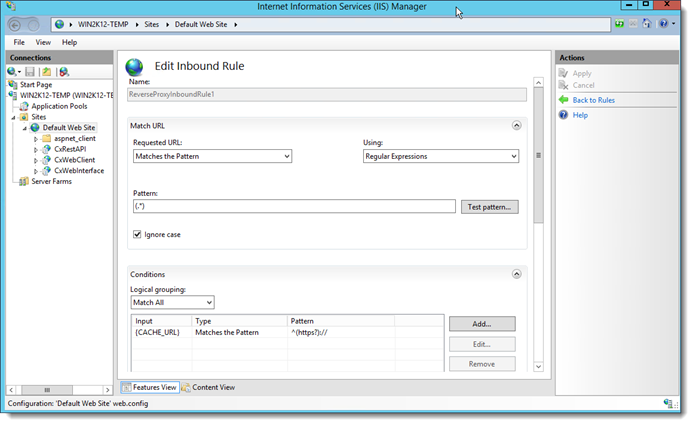Click the Test pattern button
Screen dimensions: 693x425
[x=490, y=207]
